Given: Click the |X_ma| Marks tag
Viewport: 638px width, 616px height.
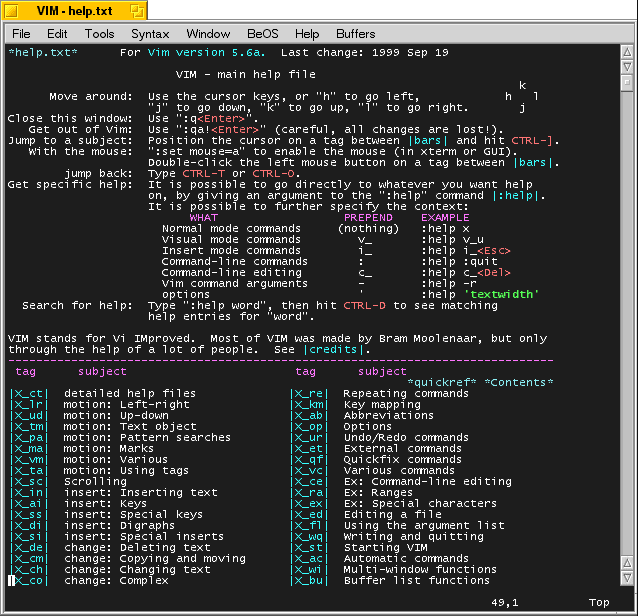Looking at the screenshot, I should (x=29, y=448).
